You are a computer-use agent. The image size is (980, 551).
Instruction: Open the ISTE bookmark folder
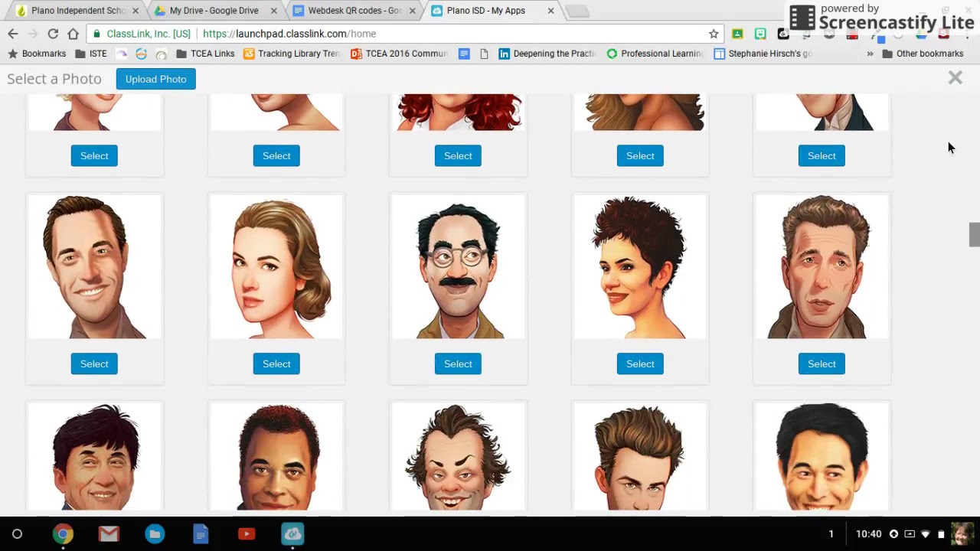tap(90, 54)
